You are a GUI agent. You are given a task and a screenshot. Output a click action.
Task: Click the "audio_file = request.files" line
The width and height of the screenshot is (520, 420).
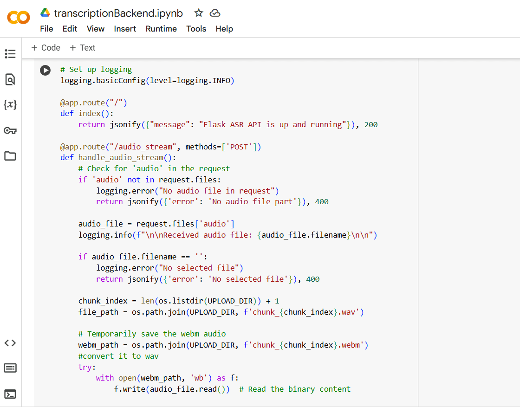156,224
